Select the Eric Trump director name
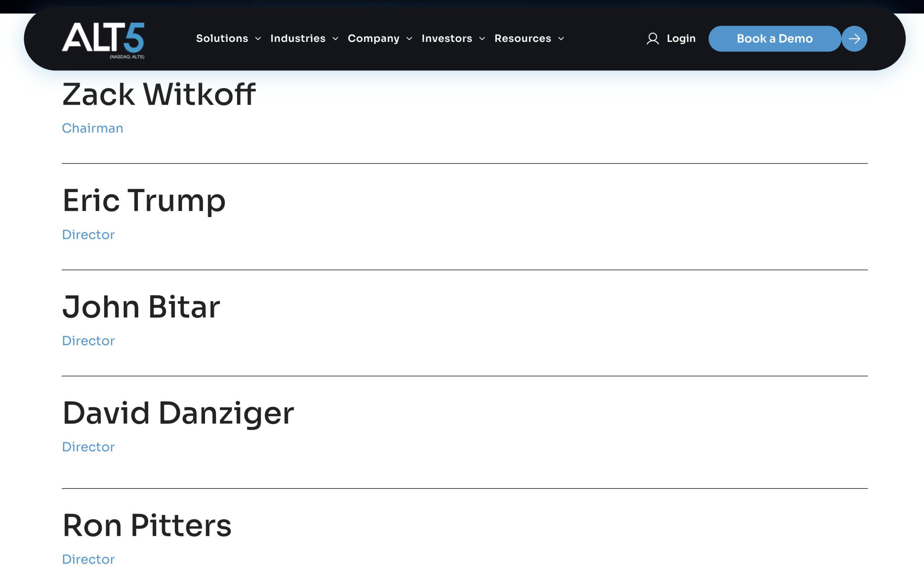924x582 pixels. (144, 201)
